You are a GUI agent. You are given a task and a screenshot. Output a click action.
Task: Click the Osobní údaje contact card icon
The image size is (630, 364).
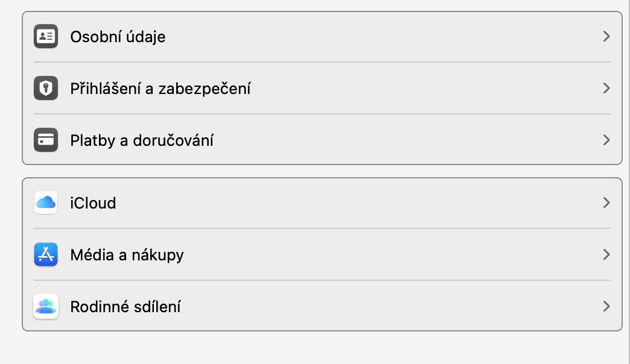[46, 37]
